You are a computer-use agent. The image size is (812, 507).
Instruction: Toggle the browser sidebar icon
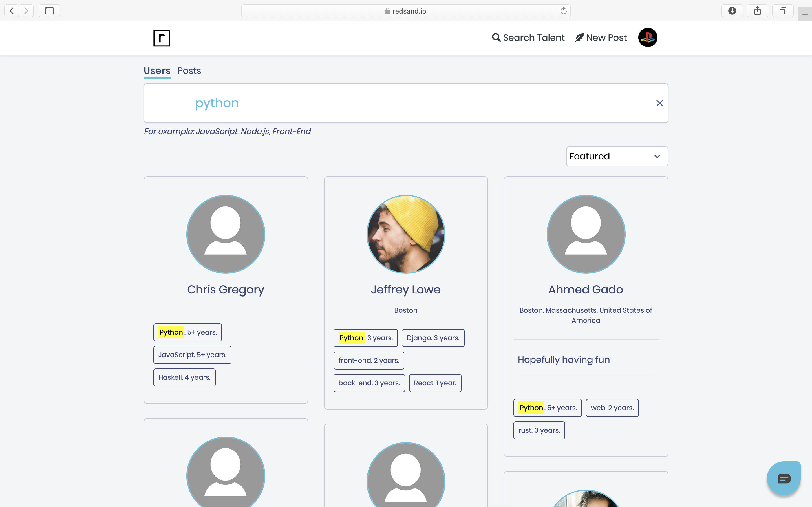[x=49, y=10]
